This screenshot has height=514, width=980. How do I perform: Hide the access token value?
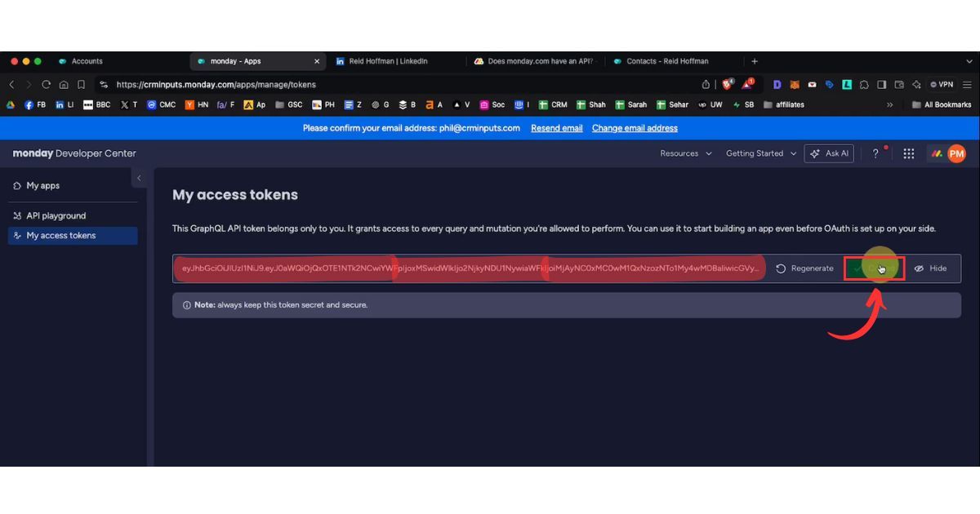(930, 268)
